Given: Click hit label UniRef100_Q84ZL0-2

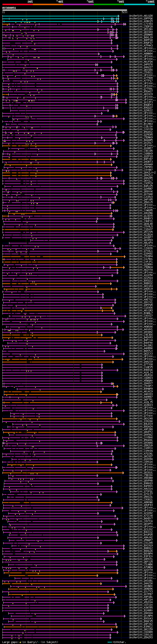Looking at the screenshot, I should click(x=142, y=172).
